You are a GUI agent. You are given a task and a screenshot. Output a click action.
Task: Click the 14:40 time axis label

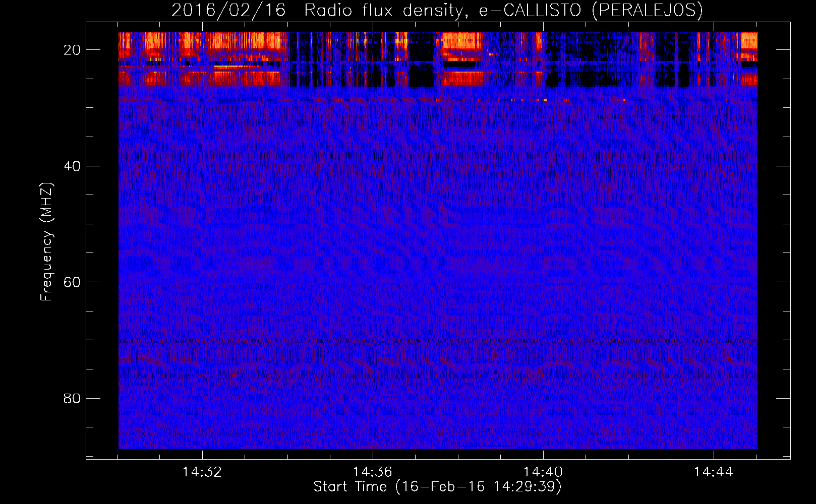tap(543, 472)
